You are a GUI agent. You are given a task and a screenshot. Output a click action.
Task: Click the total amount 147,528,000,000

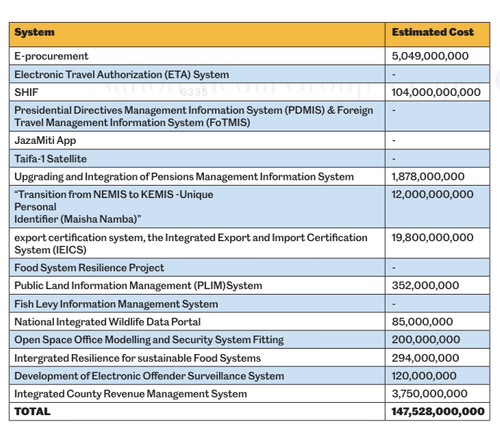point(438,412)
